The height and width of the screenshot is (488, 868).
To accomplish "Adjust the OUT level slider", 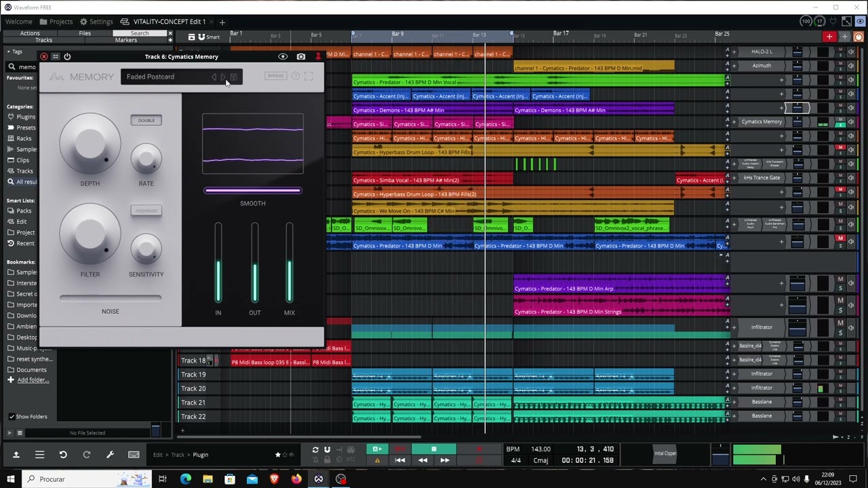I will click(x=255, y=262).
